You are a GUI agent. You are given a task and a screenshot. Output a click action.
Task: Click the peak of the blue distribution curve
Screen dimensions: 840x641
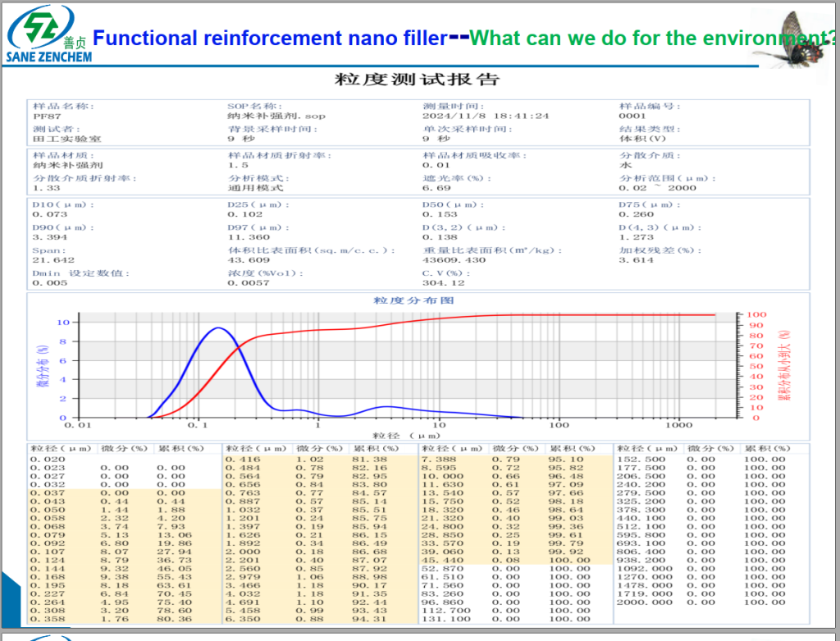click(x=217, y=328)
